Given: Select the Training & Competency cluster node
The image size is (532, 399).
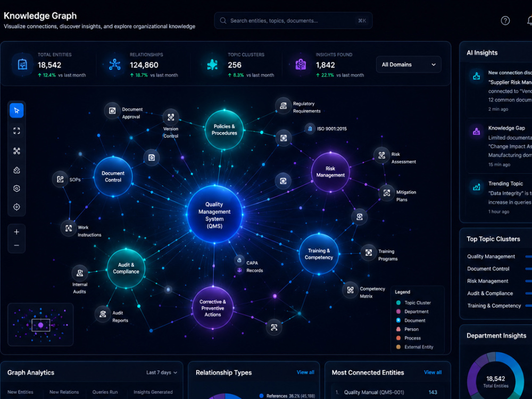Looking at the screenshot, I should coord(319,254).
